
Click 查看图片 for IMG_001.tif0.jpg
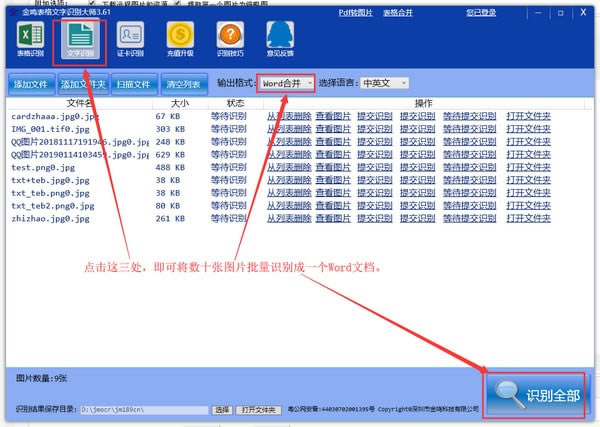click(x=333, y=129)
